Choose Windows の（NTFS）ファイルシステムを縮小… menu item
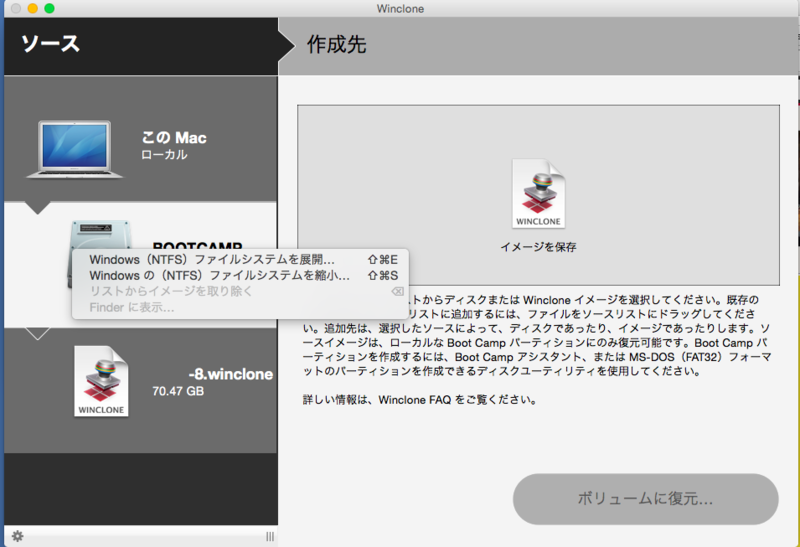The width and height of the screenshot is (800, 547). click(240, 276)
